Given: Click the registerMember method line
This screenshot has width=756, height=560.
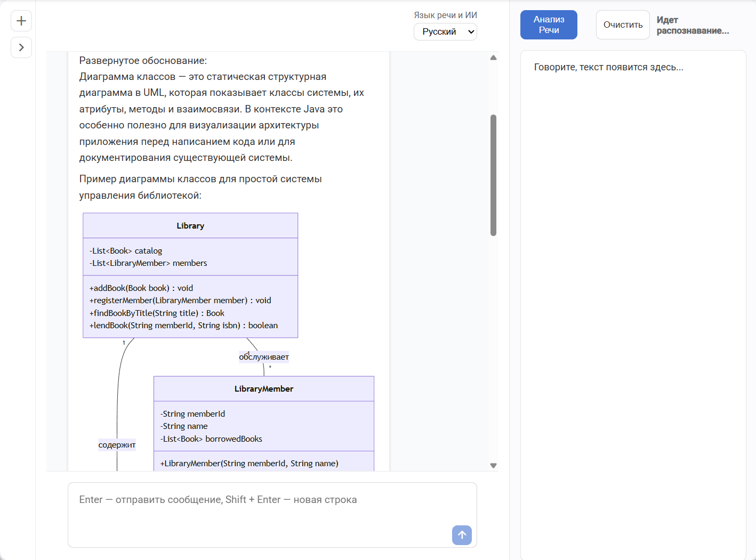Looking at the screenshot, I should 180,301.
